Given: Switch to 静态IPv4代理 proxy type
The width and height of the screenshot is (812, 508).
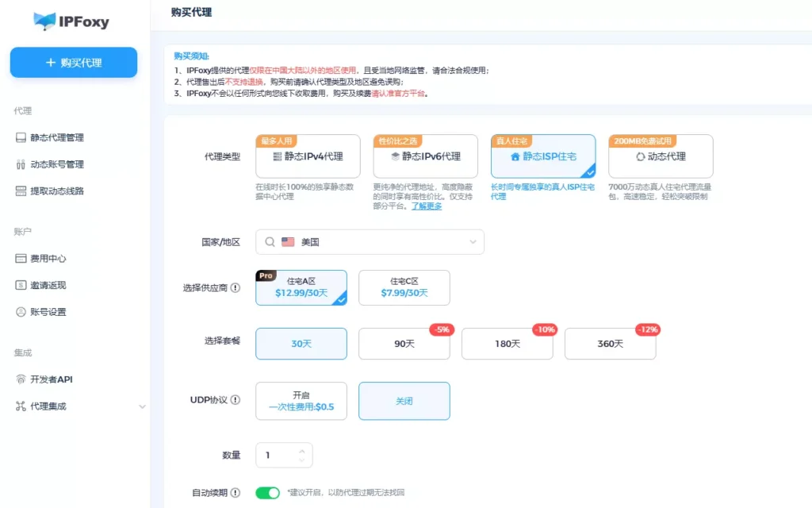Looking at the screenshot, I should pyautogui.click(x=308, y=156).
